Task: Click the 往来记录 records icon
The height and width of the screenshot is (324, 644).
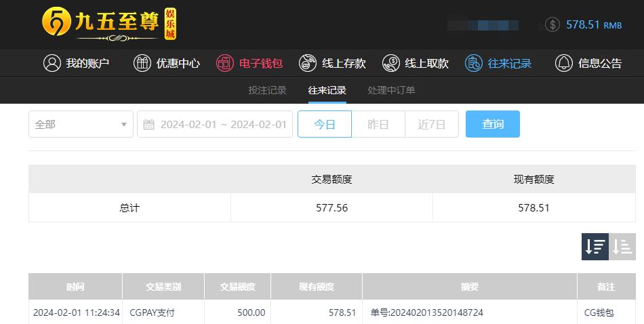Action: [474, 63]
